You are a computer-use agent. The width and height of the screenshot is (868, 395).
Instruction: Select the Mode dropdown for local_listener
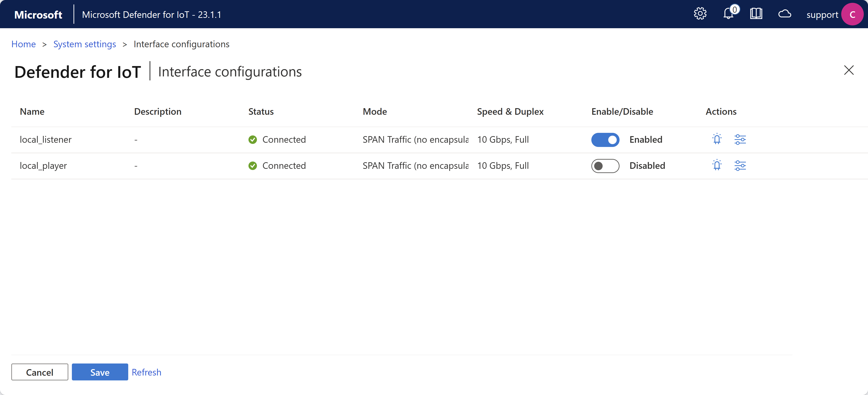coord(415,139)
